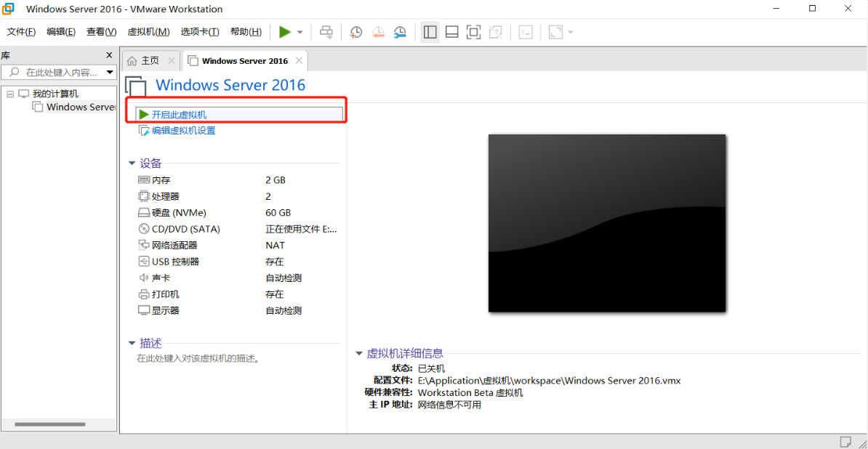This screenshot has width=868, height=449.
Task: Open the 文件(F) menu
Action: tap(21, 32)
